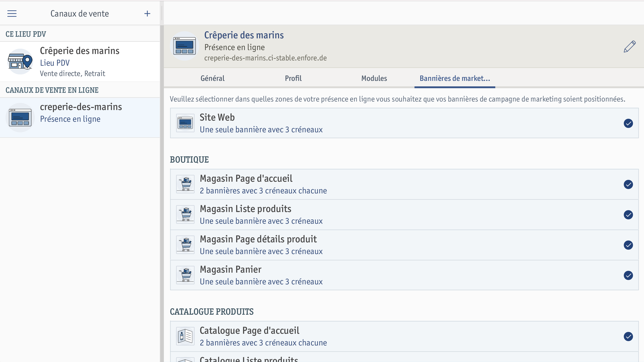This screenshot has height=362, width=644.
Task: Switch to the Profil tab
Action: (293, 78)
